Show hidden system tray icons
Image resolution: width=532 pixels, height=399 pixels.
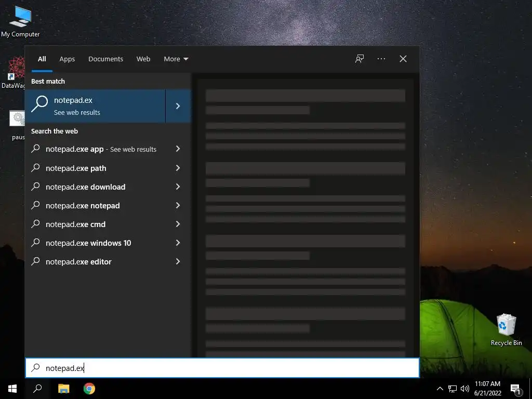tap(440, 389)
